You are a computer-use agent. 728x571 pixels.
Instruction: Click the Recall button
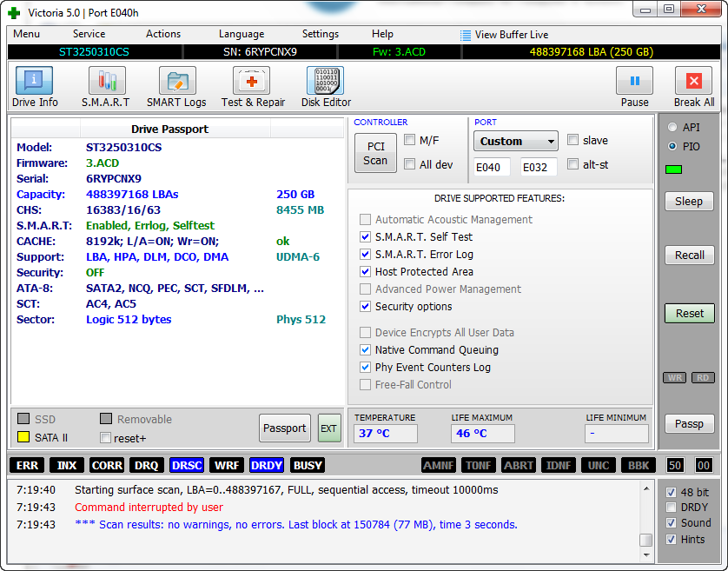689,255
